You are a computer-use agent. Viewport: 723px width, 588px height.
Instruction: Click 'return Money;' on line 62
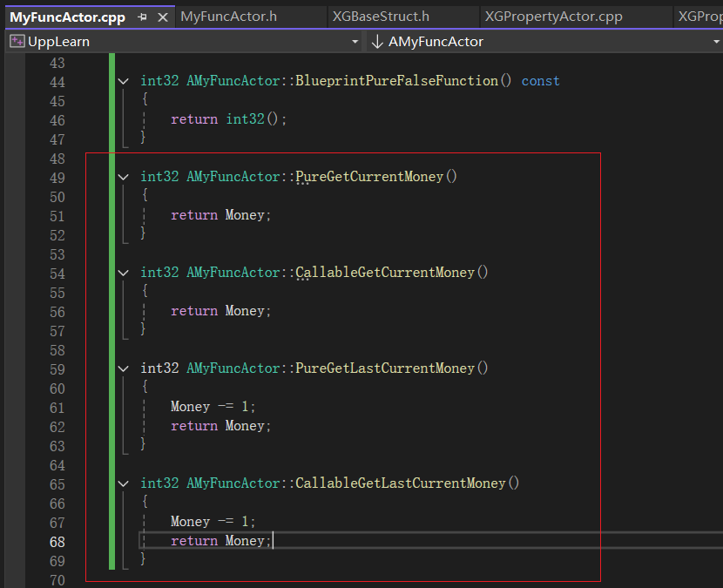(221, 426)
